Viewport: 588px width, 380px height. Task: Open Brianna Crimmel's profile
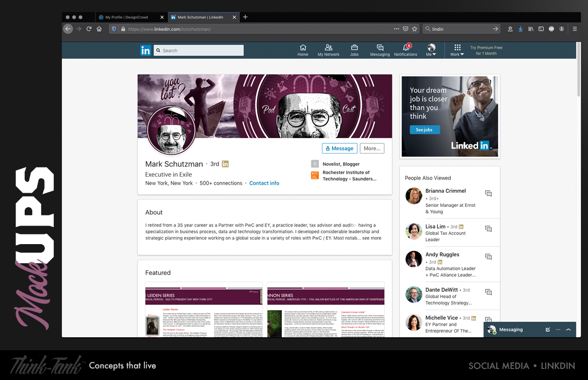point(446,191)
